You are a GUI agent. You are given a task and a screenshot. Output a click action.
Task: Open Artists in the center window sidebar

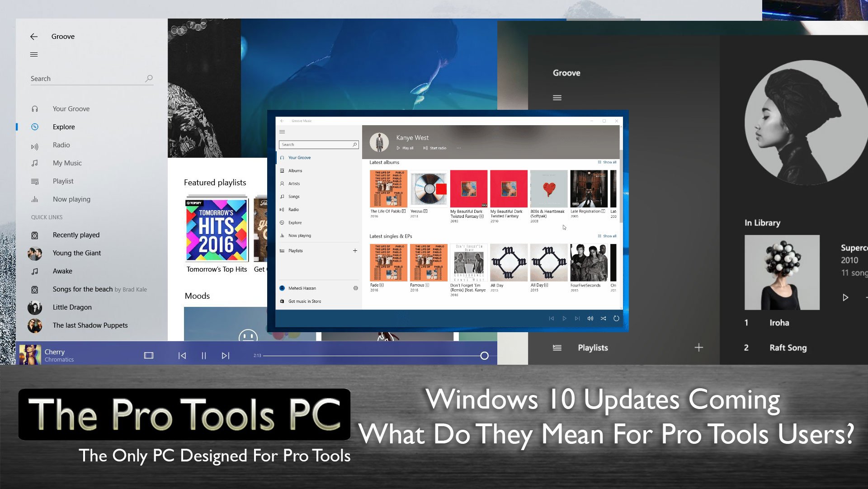(294, 184)
